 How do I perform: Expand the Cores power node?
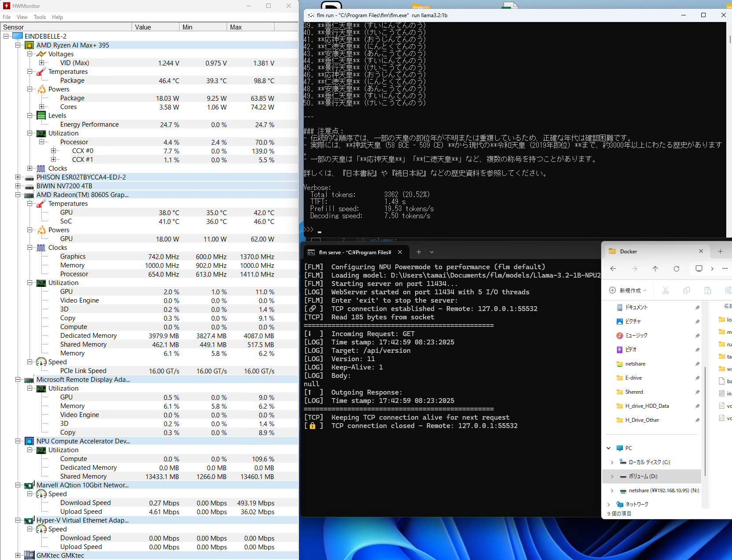[41, 106]
